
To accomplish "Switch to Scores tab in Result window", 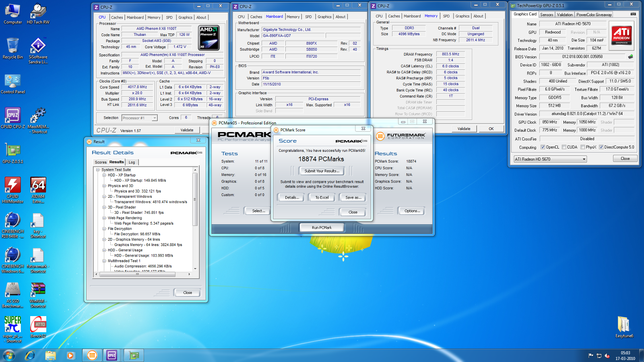I will click(101, 162).
